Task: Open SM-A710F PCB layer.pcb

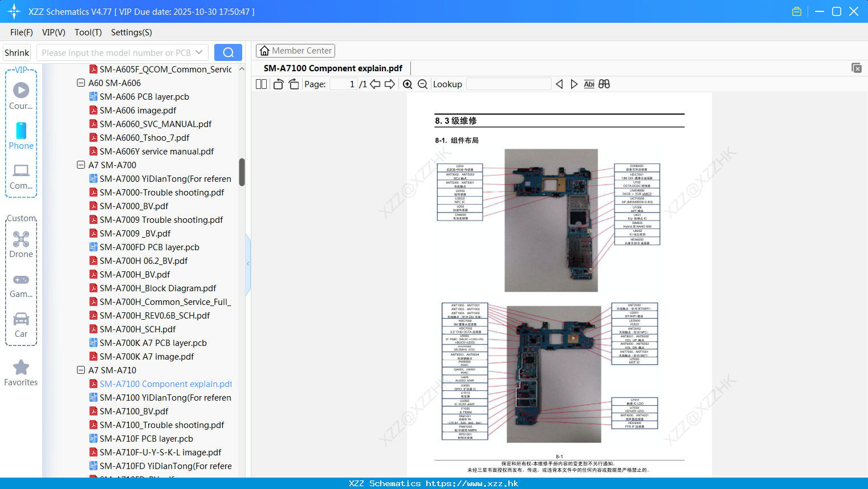Action: [146, 438]
